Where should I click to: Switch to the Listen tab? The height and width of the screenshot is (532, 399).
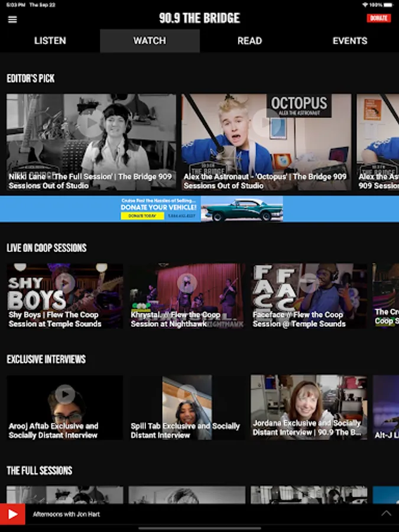(50, 41)
